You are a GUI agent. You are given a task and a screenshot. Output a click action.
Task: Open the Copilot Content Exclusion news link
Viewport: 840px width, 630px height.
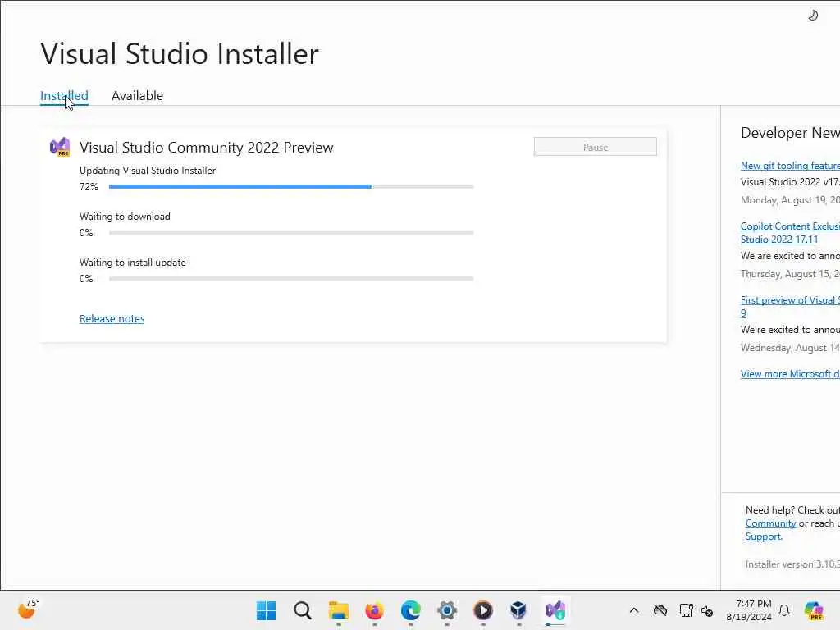(x=790, y=233)
